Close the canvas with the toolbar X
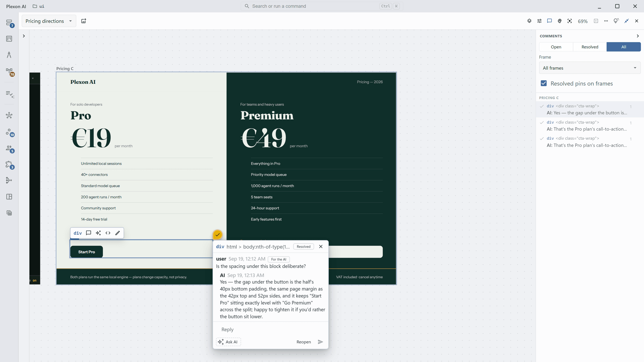This screenshot has width=644, height=362. click(x=637, y=21)
